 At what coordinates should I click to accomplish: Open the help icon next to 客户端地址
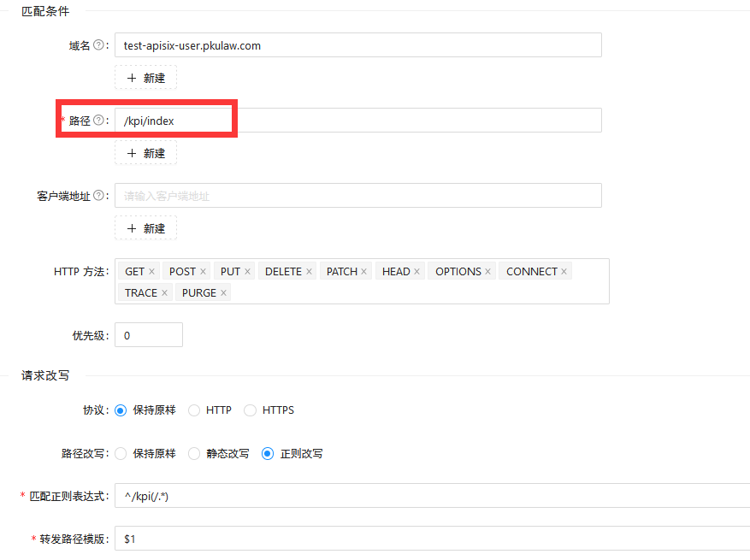(x=98, y=195)
